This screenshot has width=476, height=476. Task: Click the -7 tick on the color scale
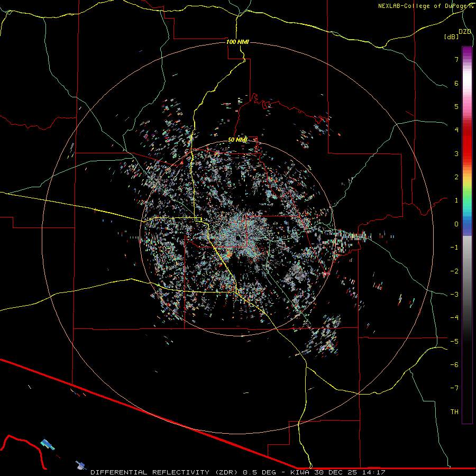pos(454,388)
